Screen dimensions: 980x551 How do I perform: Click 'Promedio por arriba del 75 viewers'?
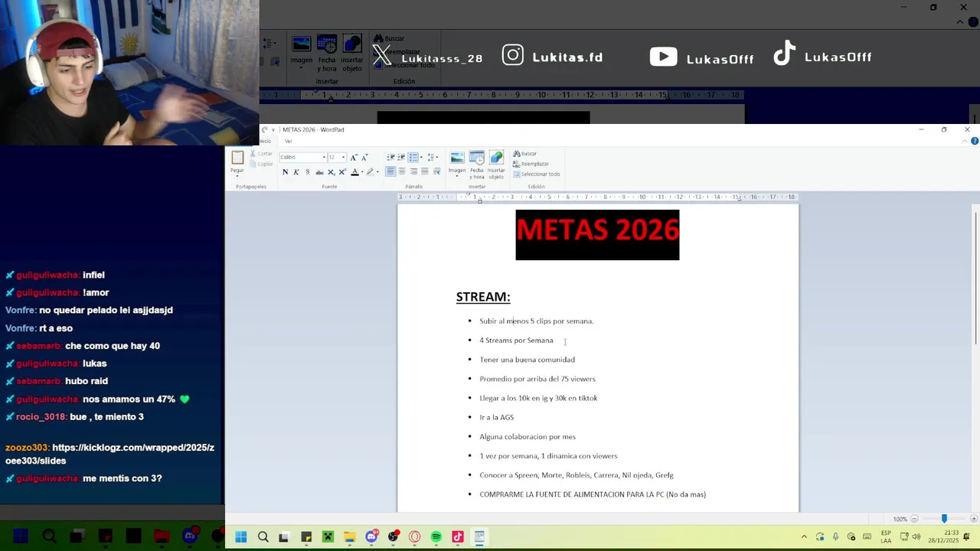(x=537, y=379)
